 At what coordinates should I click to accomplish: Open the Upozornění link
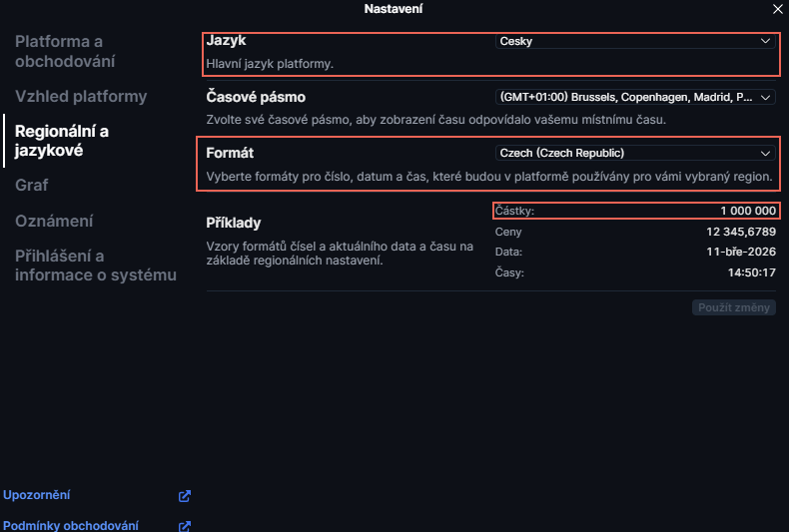[37, 495]
